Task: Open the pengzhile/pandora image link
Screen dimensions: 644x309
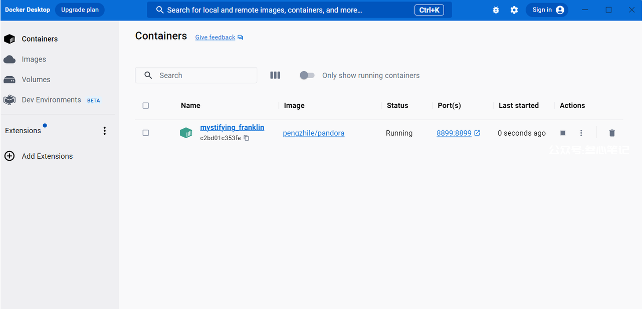Action: click(x=313, y=133)
